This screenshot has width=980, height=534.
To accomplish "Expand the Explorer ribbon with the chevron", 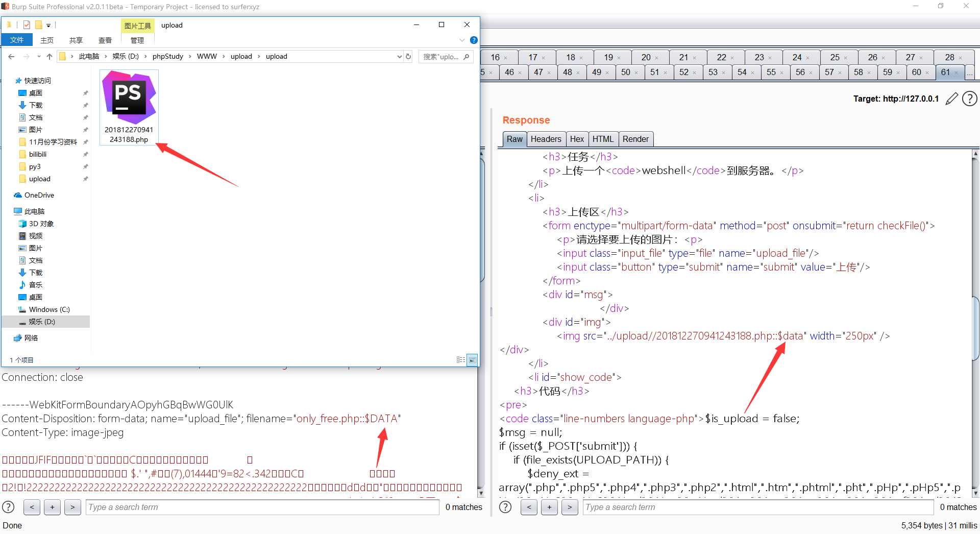I will click(462, 40).
